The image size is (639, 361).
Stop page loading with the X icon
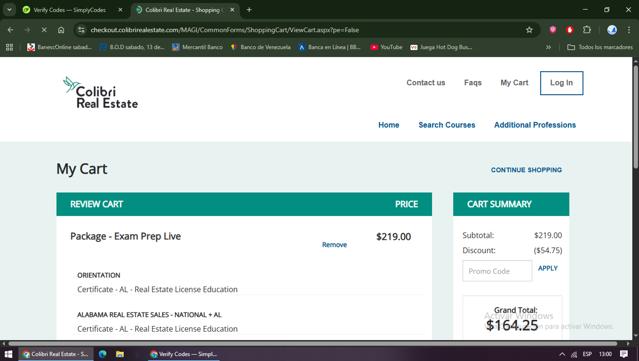[44, 30]
